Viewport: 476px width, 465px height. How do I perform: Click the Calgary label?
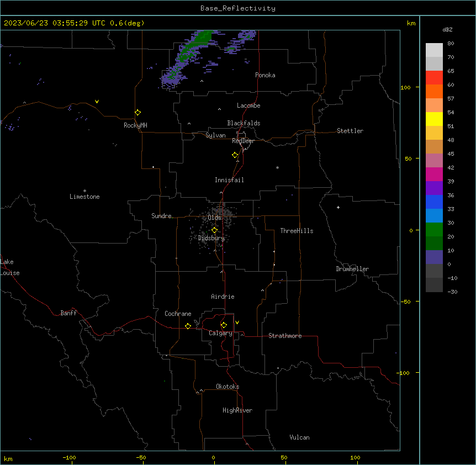pos(220,333)
